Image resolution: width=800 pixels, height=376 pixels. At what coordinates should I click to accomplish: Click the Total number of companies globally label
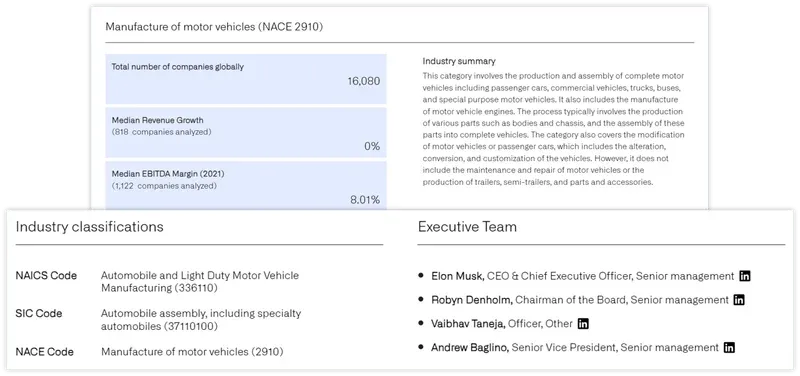178,66
